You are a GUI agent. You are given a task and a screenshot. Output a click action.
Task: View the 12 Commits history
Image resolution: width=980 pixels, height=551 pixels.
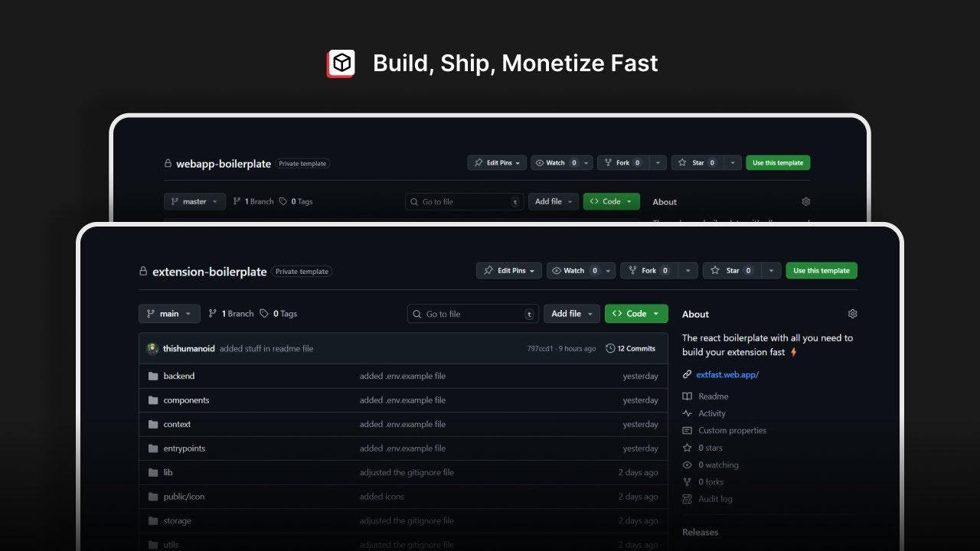630,348
